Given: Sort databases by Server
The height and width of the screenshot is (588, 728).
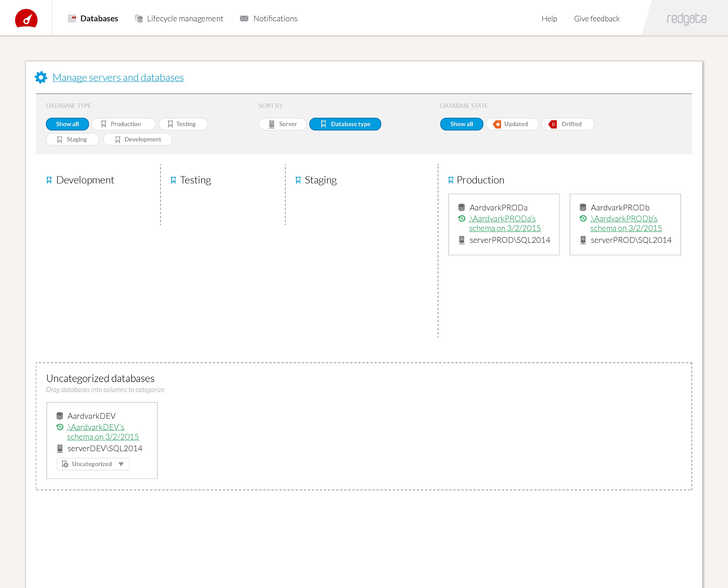Looking at the screenshot, I should point(282,124).
